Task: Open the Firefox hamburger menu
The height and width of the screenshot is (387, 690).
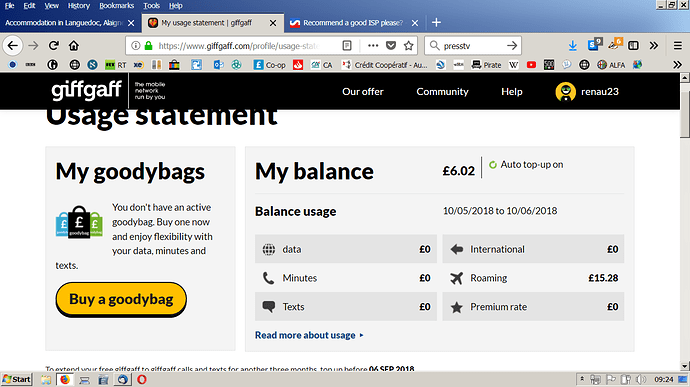Action: pos(678,45)
